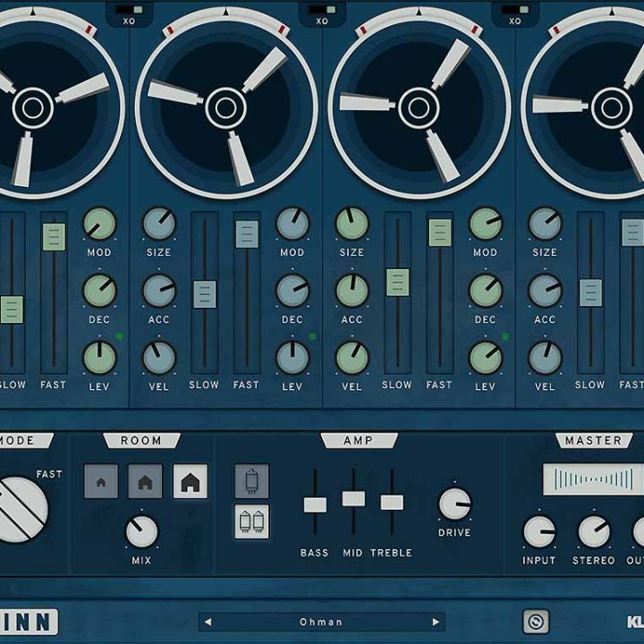Click the BASS slider handle
The height and width of the screenshot is (644, 644).
[316, 504]
